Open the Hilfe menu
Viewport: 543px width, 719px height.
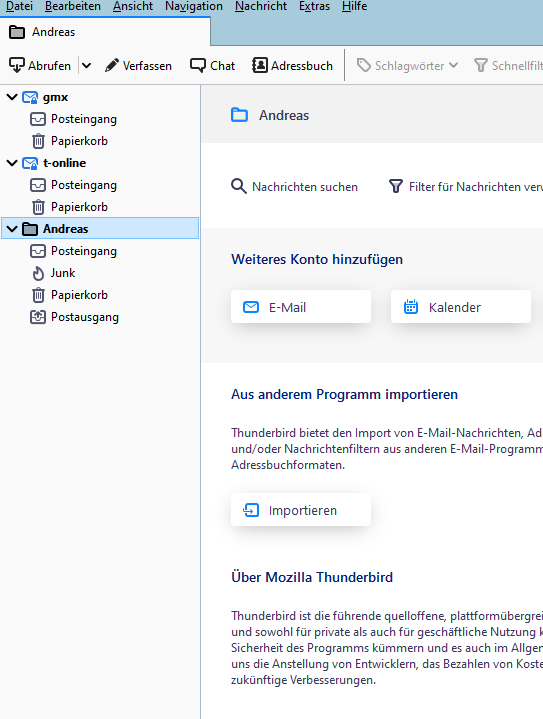pos(355,6)
